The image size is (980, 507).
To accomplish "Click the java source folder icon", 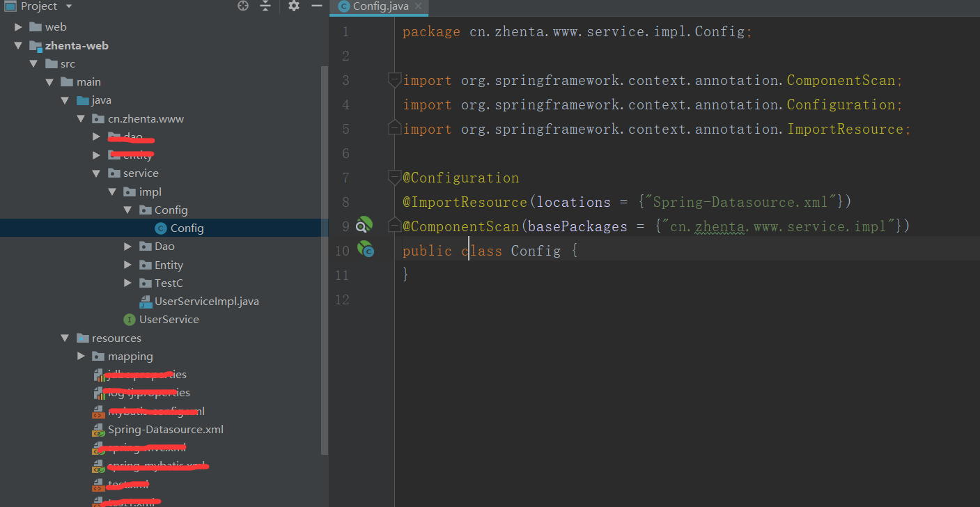I will (83, 100).
